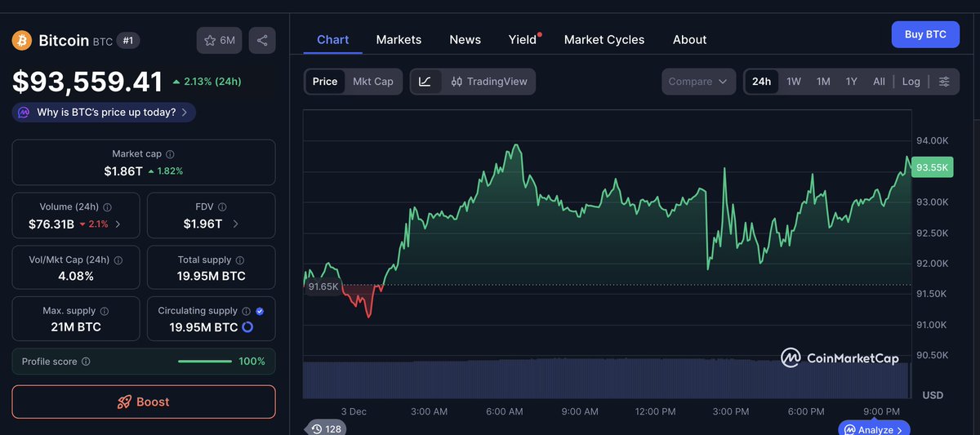The width and height of the screenshot is (980, 435).
Task: Click the 100% profile score text
Action: tap(252, 362)
